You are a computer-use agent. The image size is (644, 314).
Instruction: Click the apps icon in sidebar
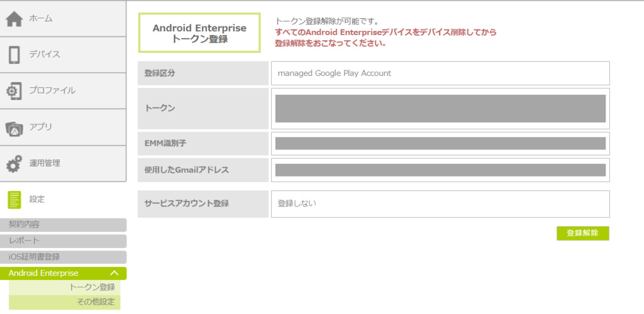click(x=14, y=127)
